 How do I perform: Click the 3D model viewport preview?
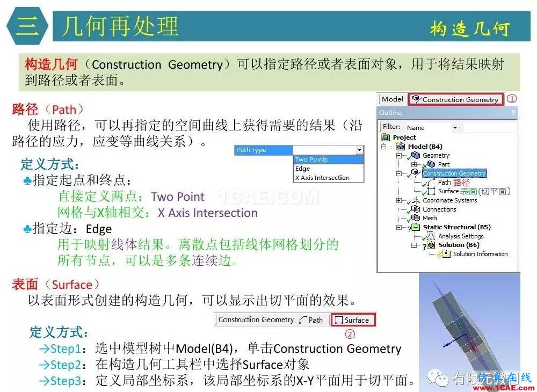click(469, 332)
